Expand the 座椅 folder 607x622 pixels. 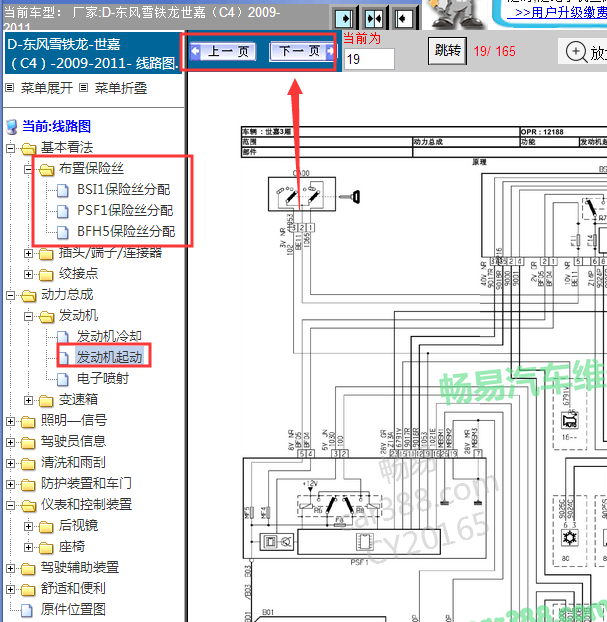[28, 547]
